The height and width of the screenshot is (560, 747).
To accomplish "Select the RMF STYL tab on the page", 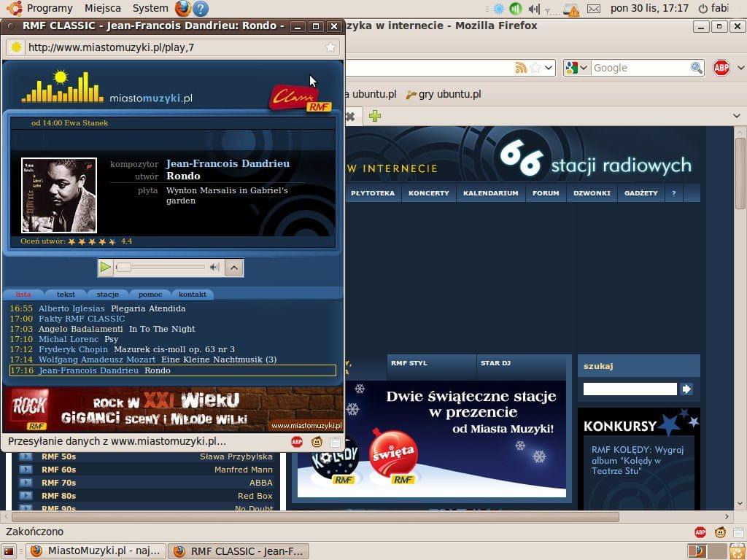I will click(x=431, y=367).
